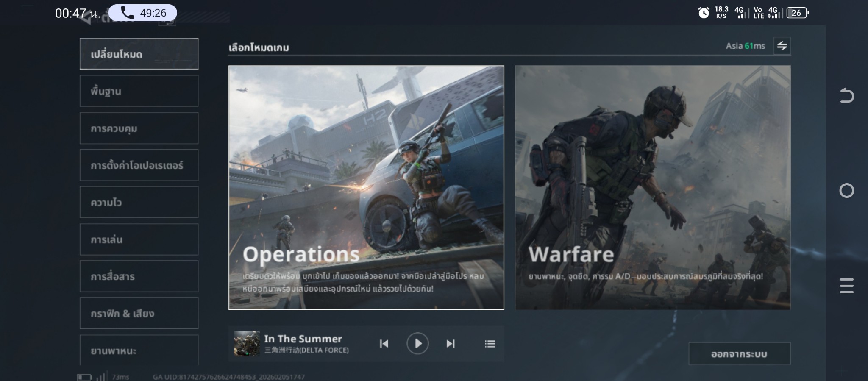
Task: Open the เปลี่ยนโหมด settings tab
Action: click(x=139, y=54)
